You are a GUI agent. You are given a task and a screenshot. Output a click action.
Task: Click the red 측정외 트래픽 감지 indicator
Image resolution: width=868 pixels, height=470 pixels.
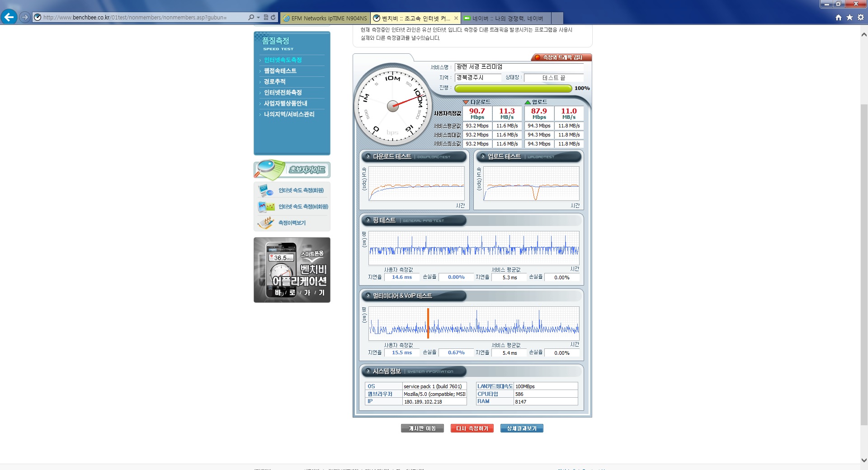[562, 57]
